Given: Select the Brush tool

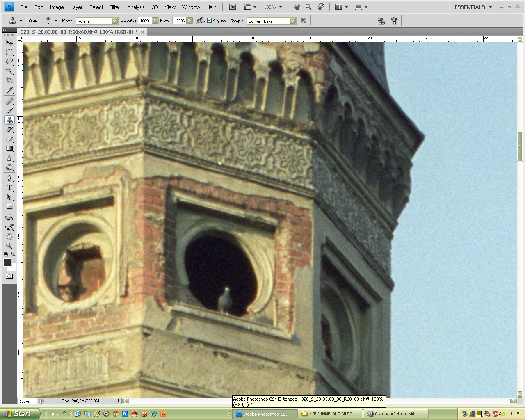Looking at the screenshot, I should tap(9, 110).
